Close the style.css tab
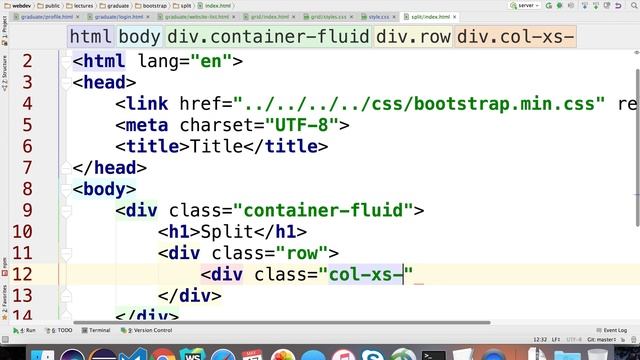Viewport: 640px width, 360px height. coord(394,17)
